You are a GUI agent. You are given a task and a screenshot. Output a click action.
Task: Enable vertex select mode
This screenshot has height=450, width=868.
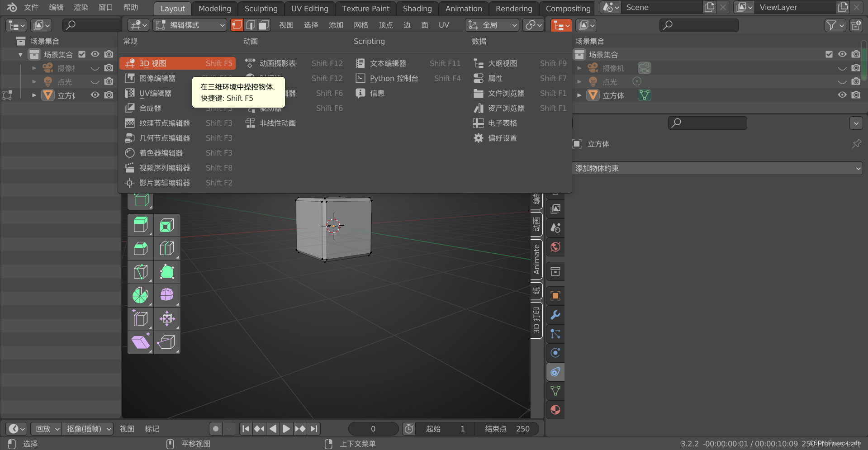[237, 25]
